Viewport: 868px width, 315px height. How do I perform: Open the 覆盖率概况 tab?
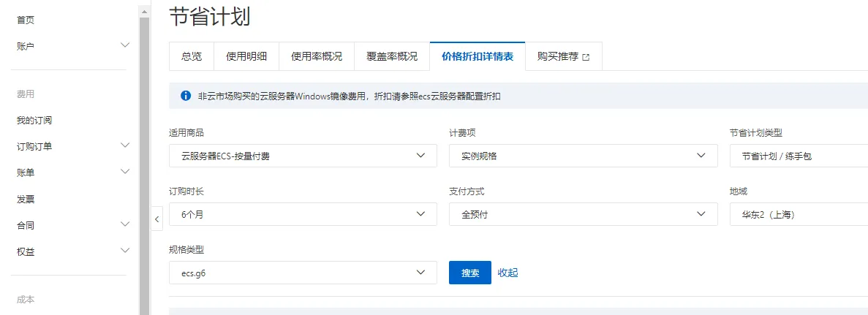392,56
